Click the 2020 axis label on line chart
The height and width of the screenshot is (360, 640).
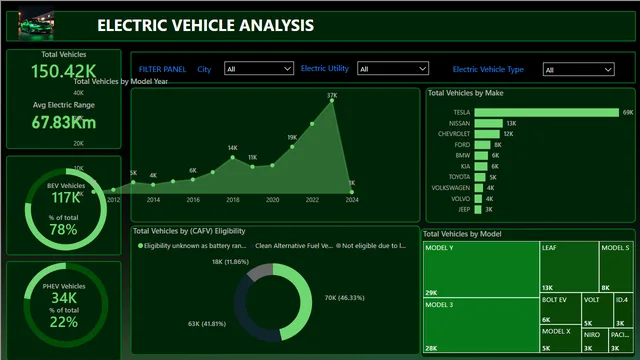pyautogui.click(x=272, y=200)
